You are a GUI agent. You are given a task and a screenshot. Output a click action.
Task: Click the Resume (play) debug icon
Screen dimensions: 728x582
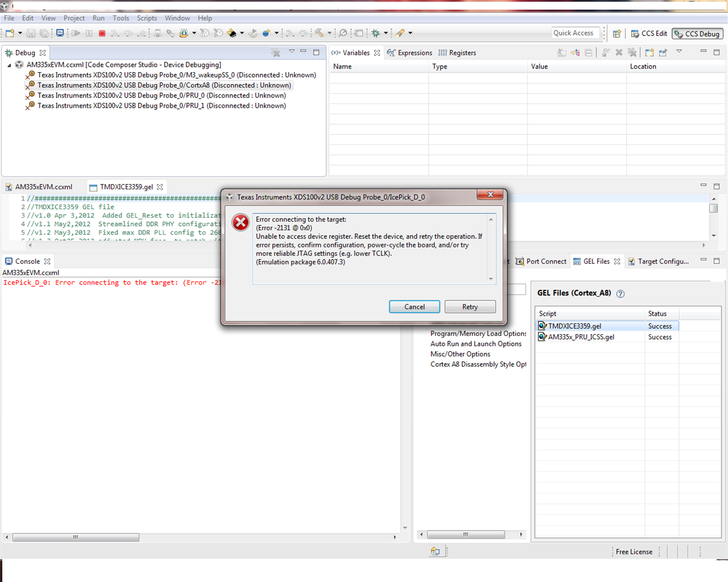coord(76,33)
